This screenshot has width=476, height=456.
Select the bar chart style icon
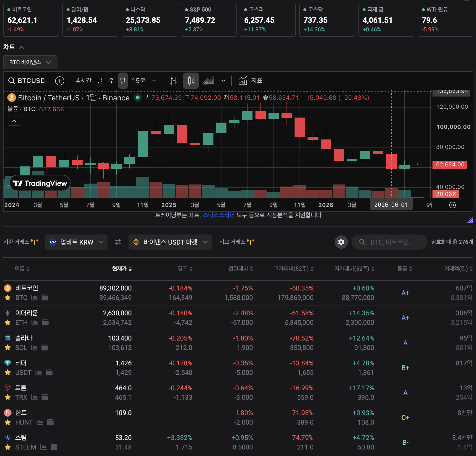pyautogui.click(x=173, y=81)
